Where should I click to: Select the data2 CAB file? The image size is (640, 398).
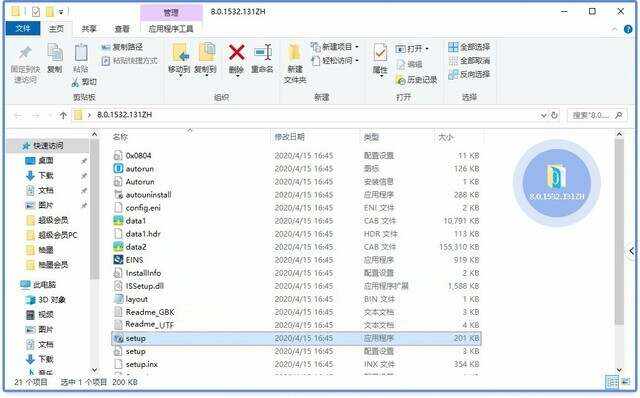[x=136, y=247]
